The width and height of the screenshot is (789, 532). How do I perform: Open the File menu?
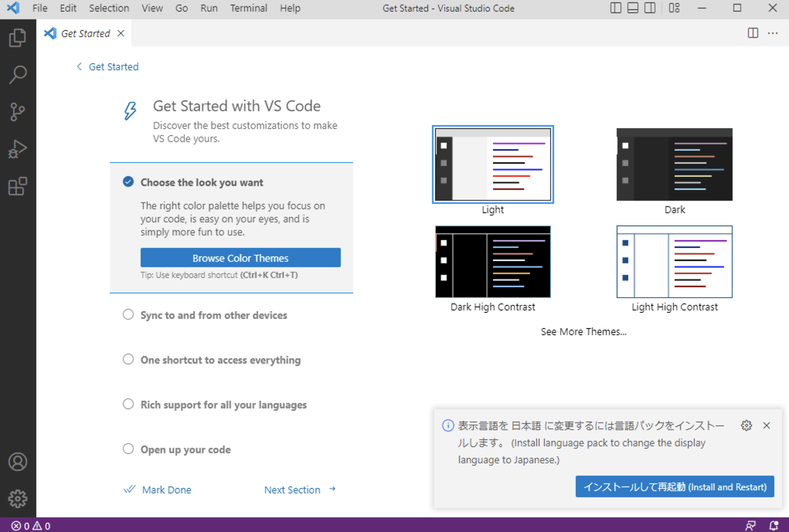[40, 8]
